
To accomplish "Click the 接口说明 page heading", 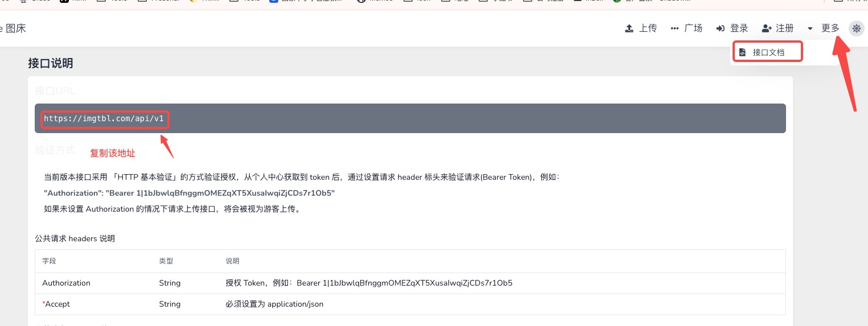I will coord(51,64).
